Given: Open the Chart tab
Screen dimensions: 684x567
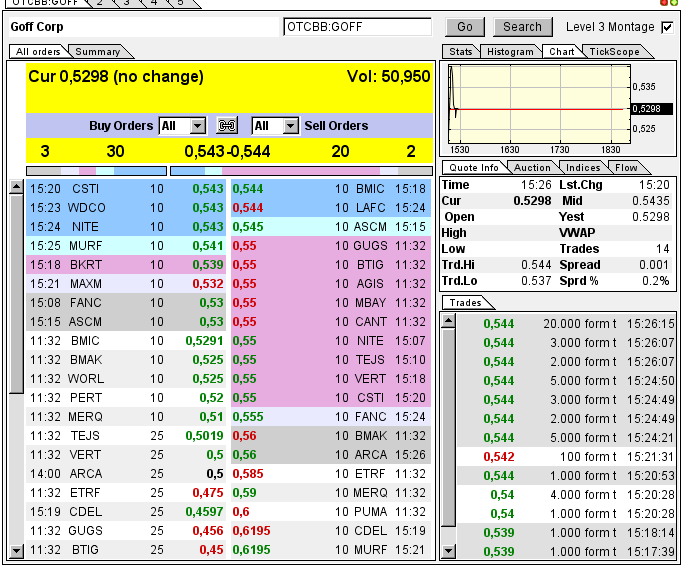Looking at the screenshot, I should (561, 51).
